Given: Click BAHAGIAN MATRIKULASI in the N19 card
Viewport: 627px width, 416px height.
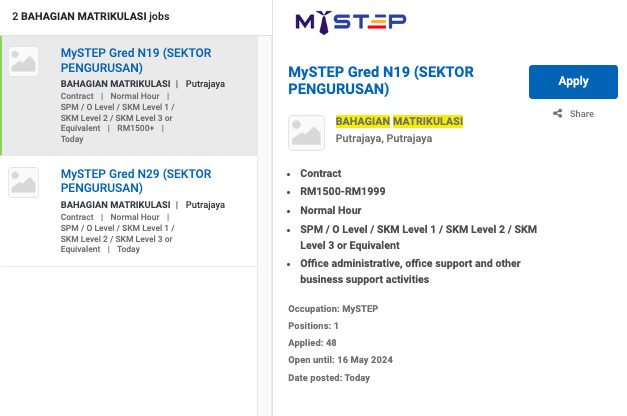Looking at the screenshot, I should (114, 84).
